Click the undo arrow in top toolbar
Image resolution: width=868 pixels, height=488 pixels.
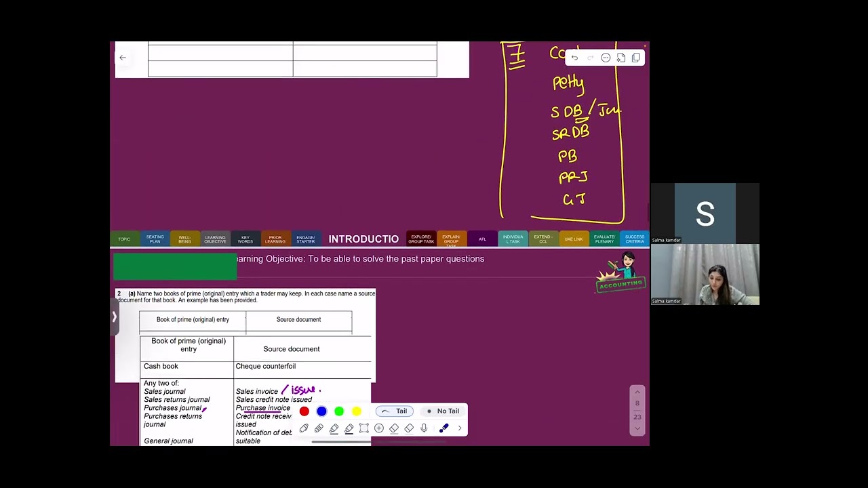574,58
